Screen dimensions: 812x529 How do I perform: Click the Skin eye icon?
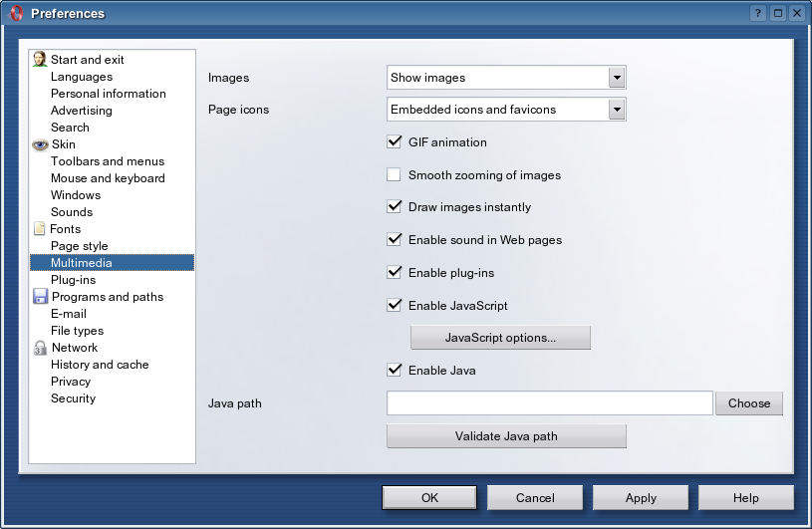coord(40,144)
